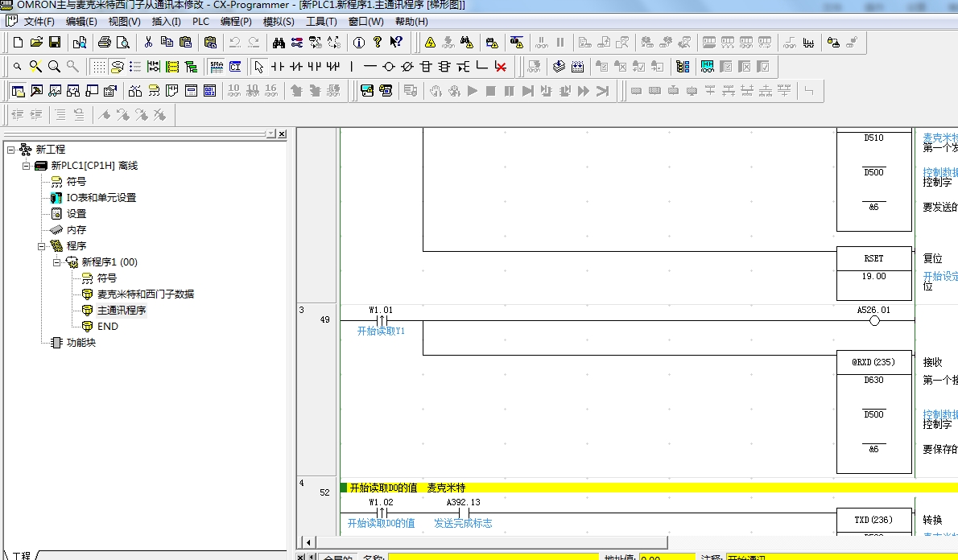The height and width of the screenshot is (560, 958).
Task: Select the END section
Action: click(108, 327)
